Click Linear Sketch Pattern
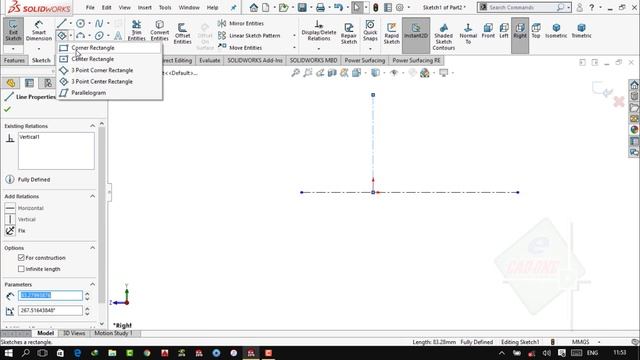 tap(249, 36)
